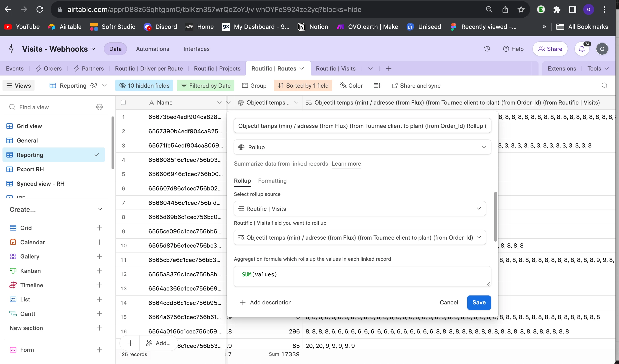Click the grid search magnifier icon
619x364 pixels.
[x=605, y=86]
